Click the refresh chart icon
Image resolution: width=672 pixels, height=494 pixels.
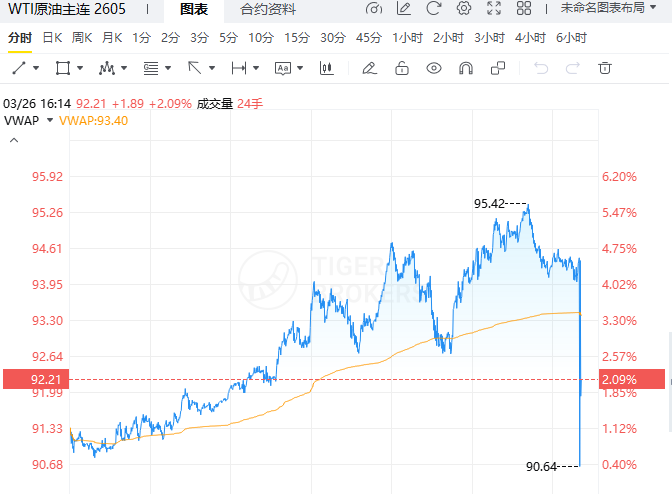[433, 9]
